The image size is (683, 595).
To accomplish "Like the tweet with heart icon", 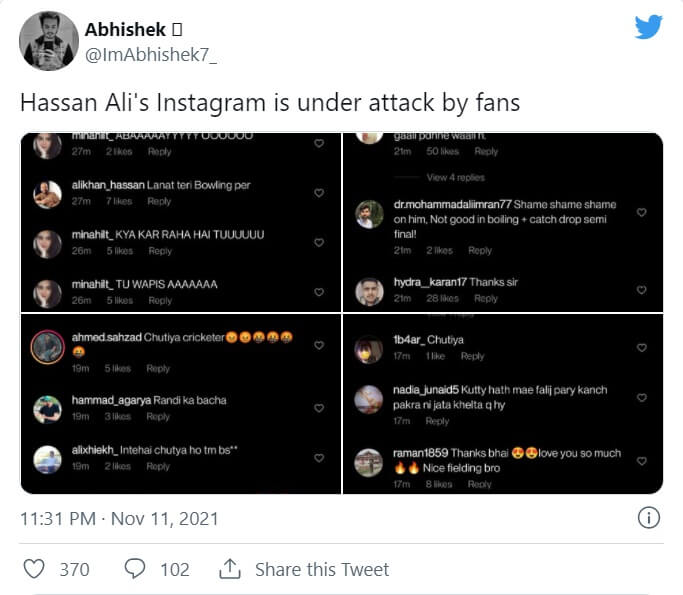I will click(x=35, y=569).
